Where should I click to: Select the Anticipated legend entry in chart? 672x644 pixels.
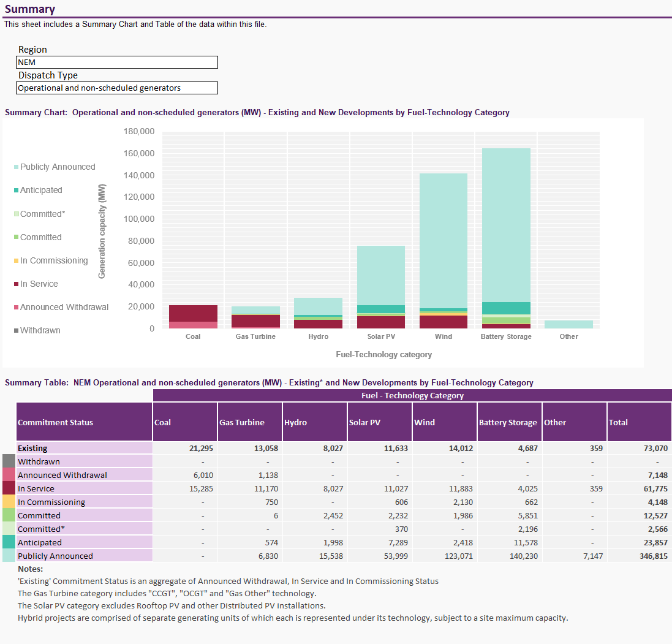click(x=41, y=191)
